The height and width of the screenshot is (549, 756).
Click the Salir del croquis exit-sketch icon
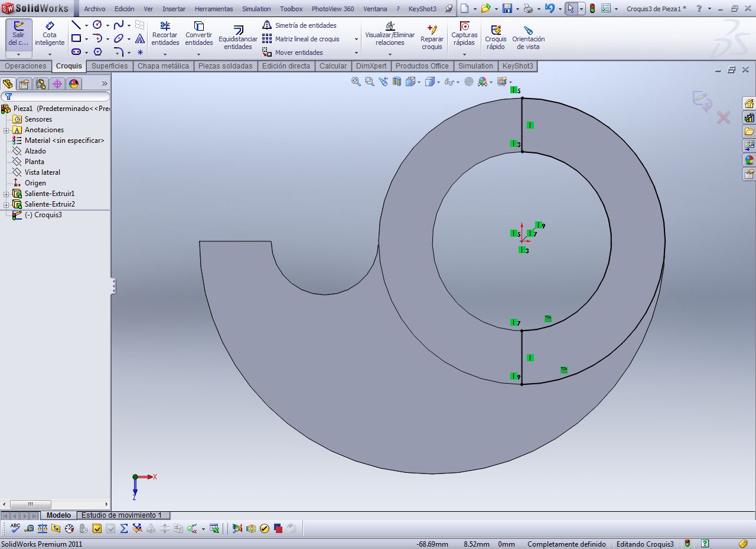pos(19,34)
